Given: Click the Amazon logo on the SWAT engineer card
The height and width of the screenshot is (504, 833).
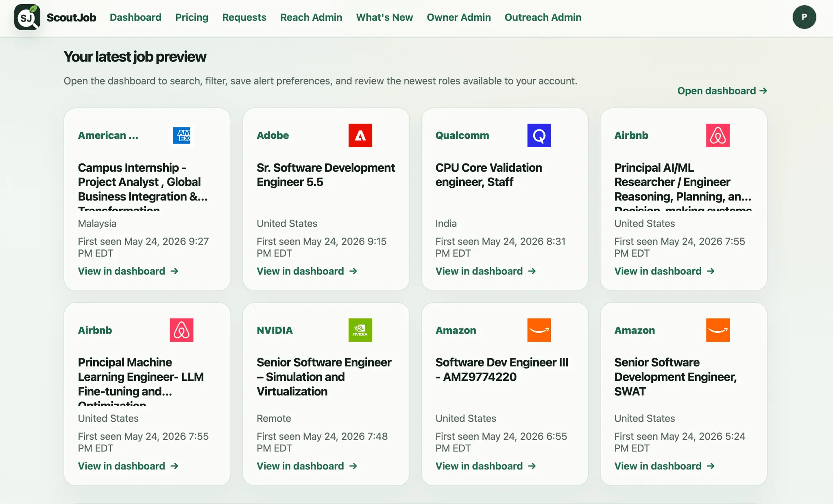Looking at the screenshot, I should 717,330.
